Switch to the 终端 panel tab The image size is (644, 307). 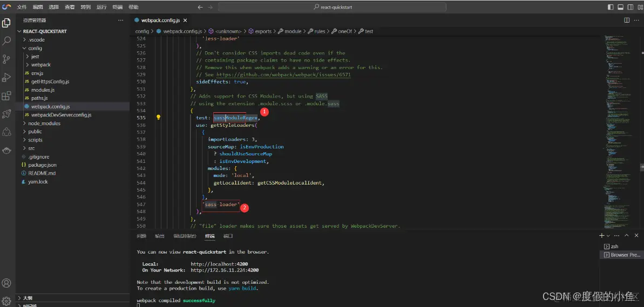pos(210,236)
